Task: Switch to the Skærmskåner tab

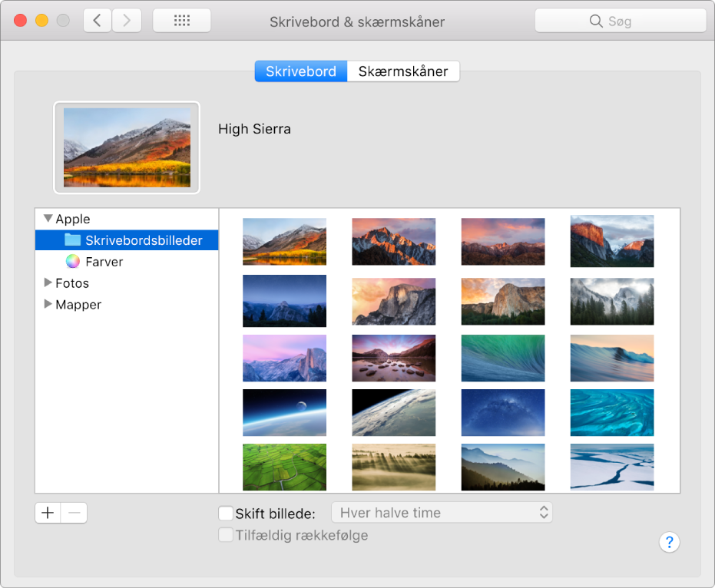Action: click(402, 71)
